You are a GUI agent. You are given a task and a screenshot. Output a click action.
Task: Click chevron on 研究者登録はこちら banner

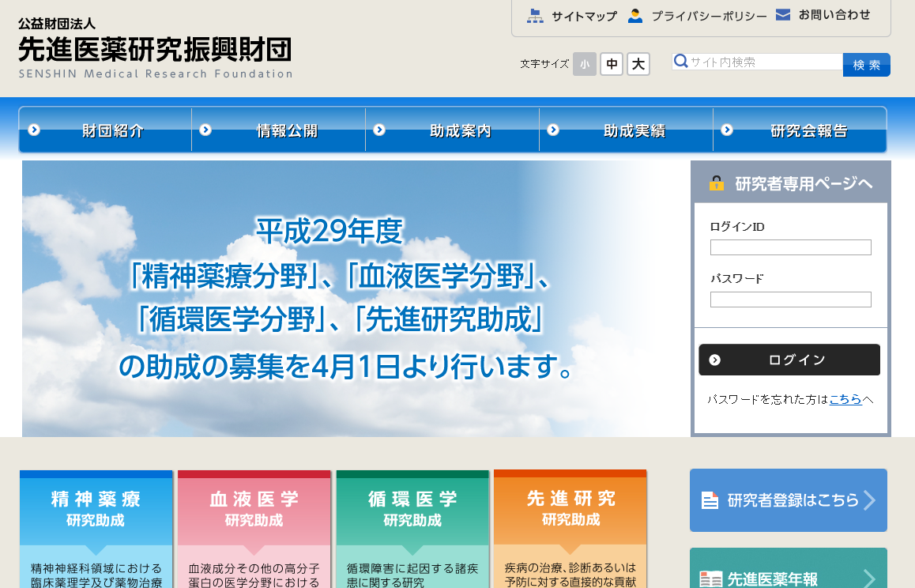point(869,499)
